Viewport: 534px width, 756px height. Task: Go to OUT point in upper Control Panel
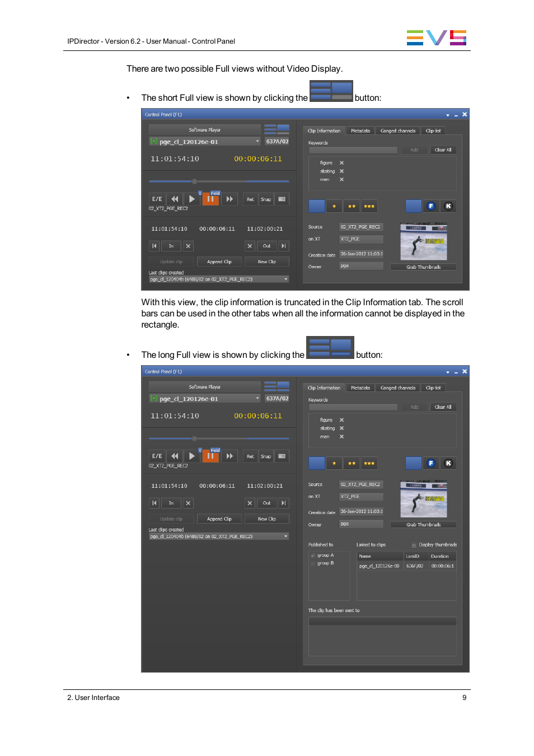tap(284, 246)
